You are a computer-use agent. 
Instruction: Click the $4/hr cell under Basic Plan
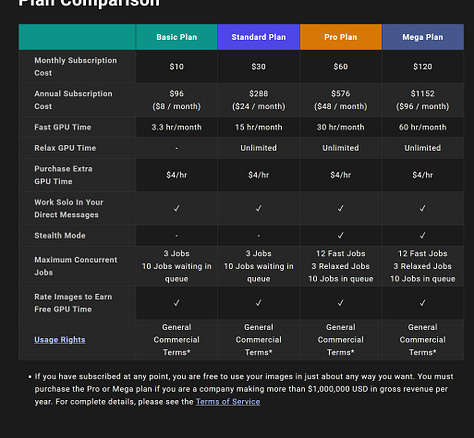click(177, 175)
